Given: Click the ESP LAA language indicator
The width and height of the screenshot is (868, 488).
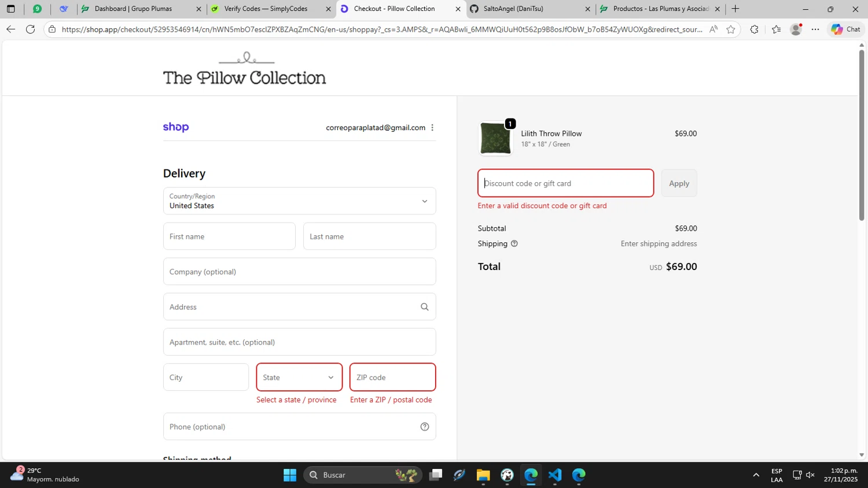Looking at the screenshot, I should click(x=777, y=475).
